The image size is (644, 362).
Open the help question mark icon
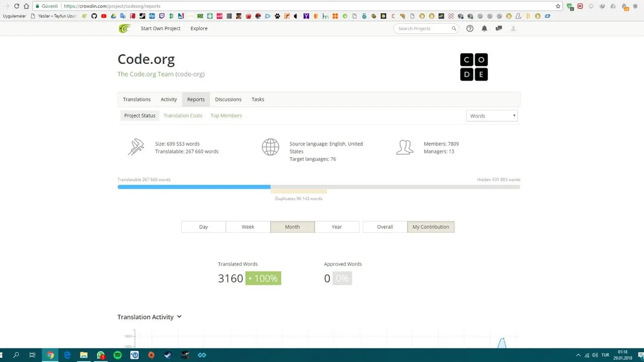click(470, 29)
